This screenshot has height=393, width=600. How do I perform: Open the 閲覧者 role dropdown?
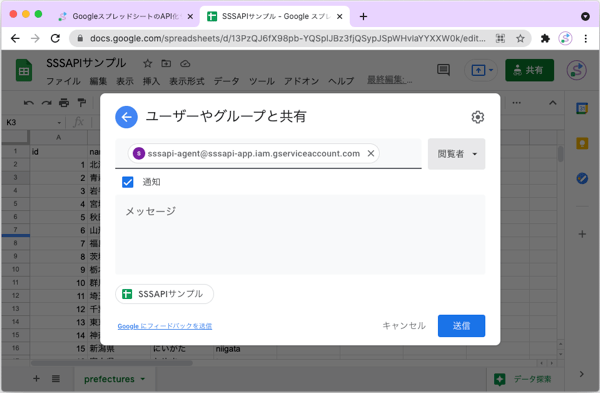click(x=457, y=154)
